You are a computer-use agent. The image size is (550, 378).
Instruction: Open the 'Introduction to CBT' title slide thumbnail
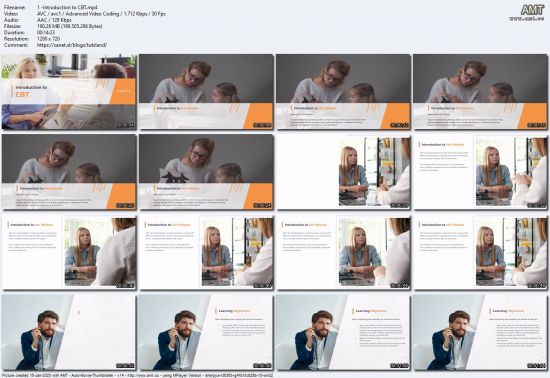(x=69, y=92)
